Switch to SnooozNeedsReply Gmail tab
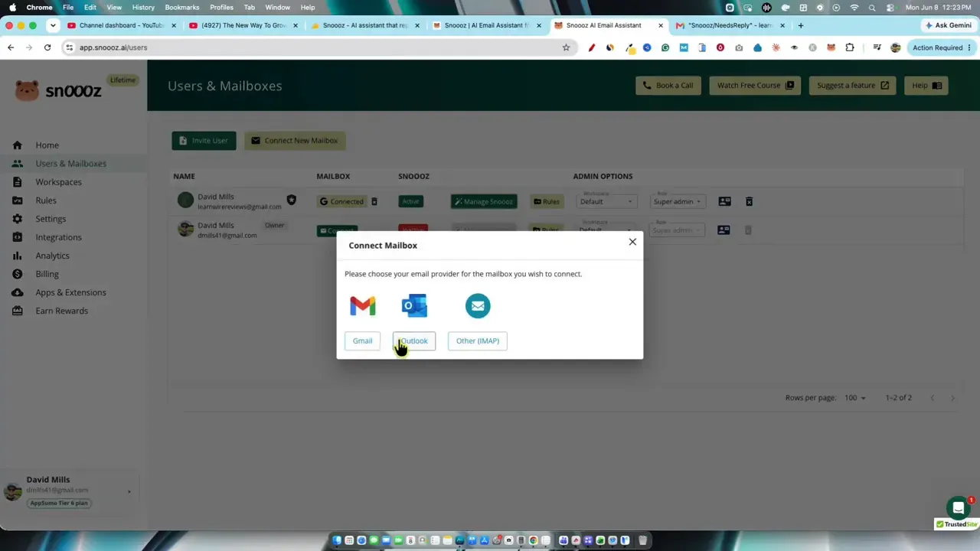The height and width of the screenshot is (551, 980). click(x=730, y=25)
